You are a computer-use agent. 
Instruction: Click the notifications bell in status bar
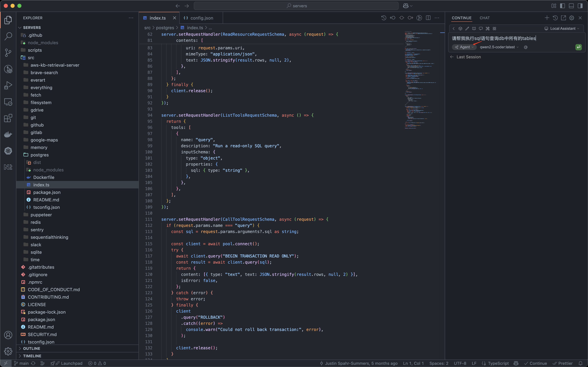click(581, 363)
